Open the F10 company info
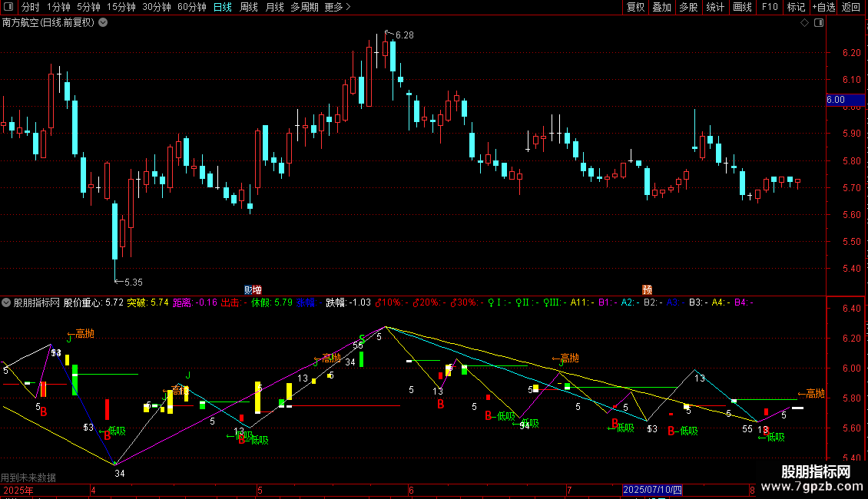Viewport: 868px width, 499px height. coord(770,7)
